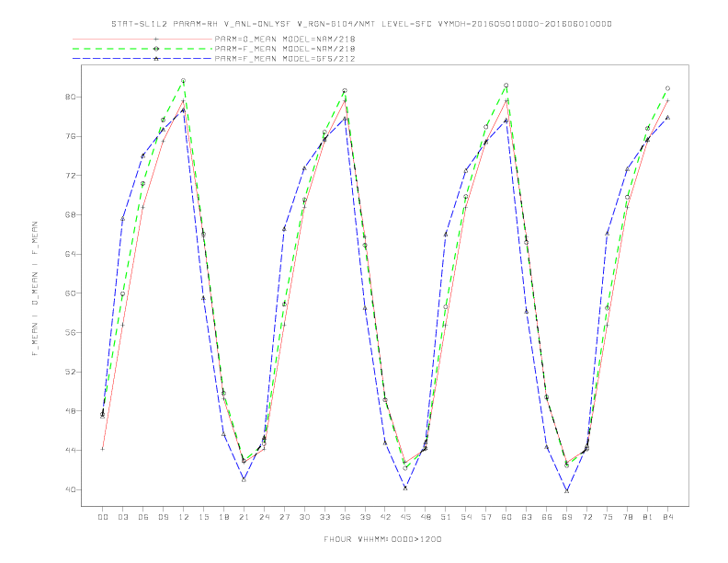Click x-axis tick label 42
728x563 pixels.
(x=385, y=517)
